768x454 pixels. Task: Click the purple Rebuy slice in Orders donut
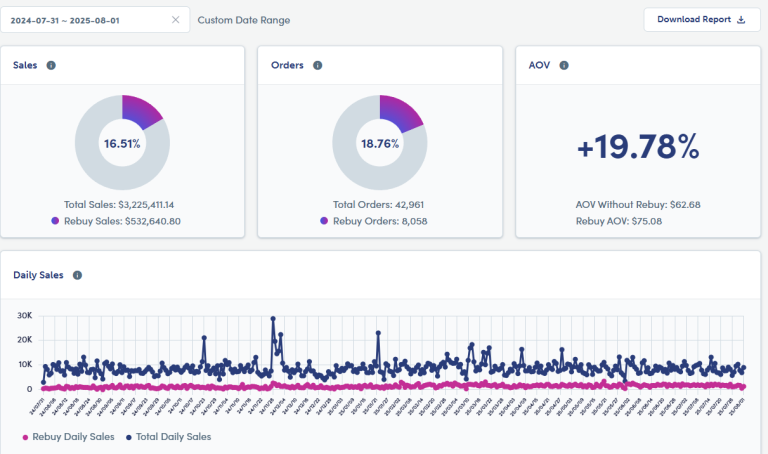pyautogui.click(x=399, y=111)
